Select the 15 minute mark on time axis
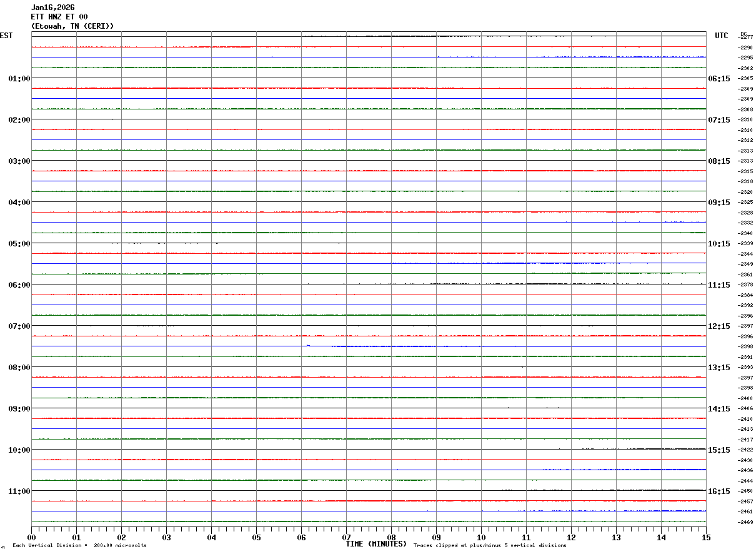756x554 pixels. 706,537
